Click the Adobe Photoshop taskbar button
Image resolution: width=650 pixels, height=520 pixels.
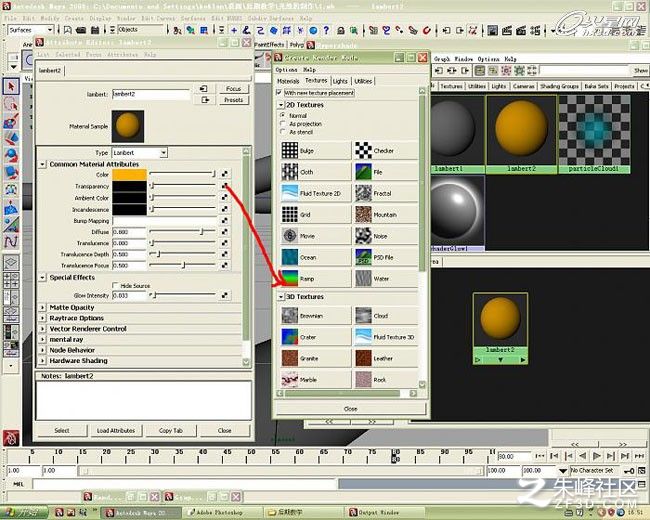tap(220, 513)
